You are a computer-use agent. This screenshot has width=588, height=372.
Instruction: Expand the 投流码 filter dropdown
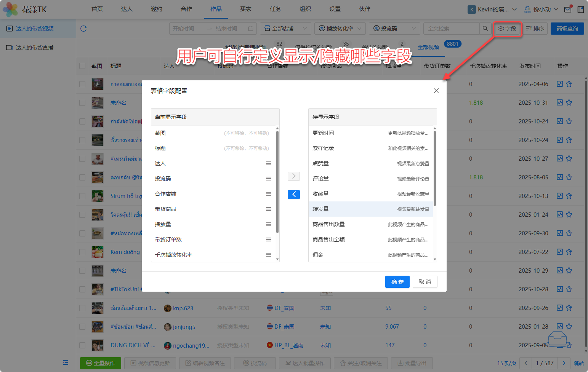click(394, 29)
